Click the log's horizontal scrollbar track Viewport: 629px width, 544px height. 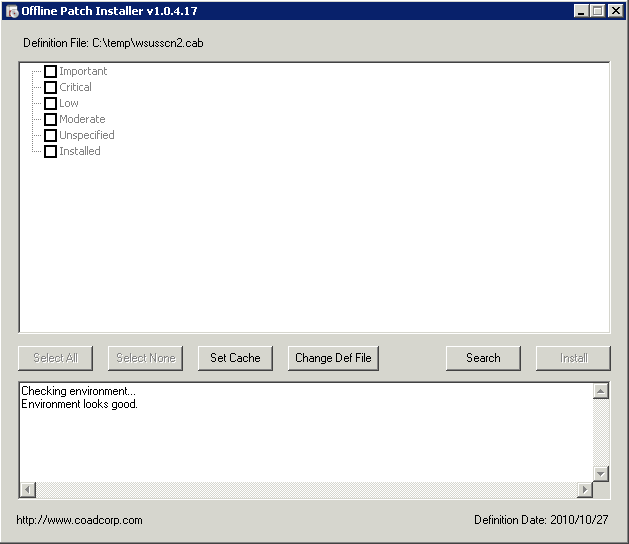click(306, 490)
